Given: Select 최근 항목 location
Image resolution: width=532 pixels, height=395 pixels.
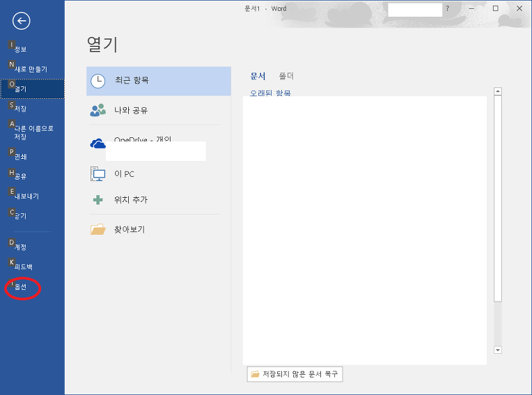Looking at the screenshot, I should point(159,81).
